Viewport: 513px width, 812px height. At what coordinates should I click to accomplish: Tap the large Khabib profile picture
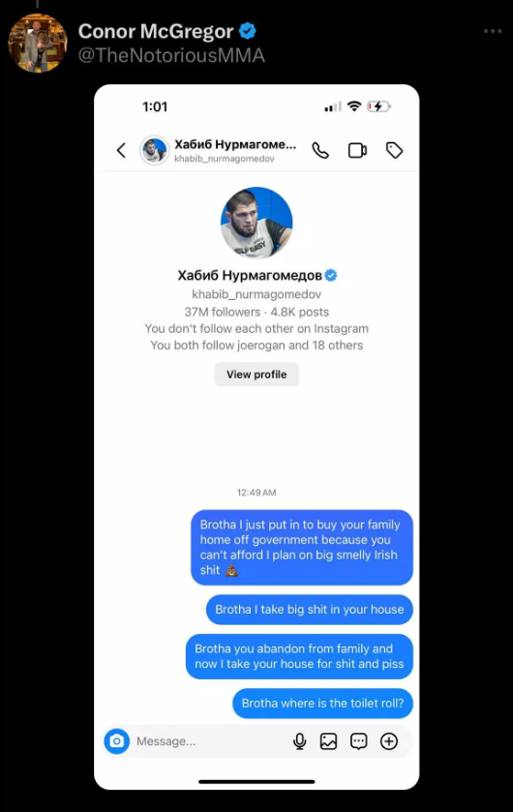point(256,223)
